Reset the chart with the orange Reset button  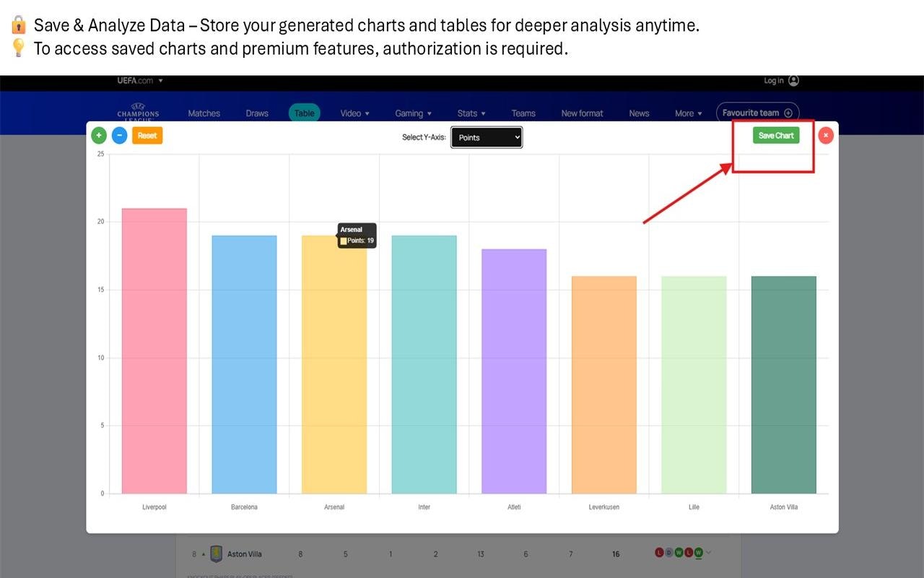coord(147,135)
